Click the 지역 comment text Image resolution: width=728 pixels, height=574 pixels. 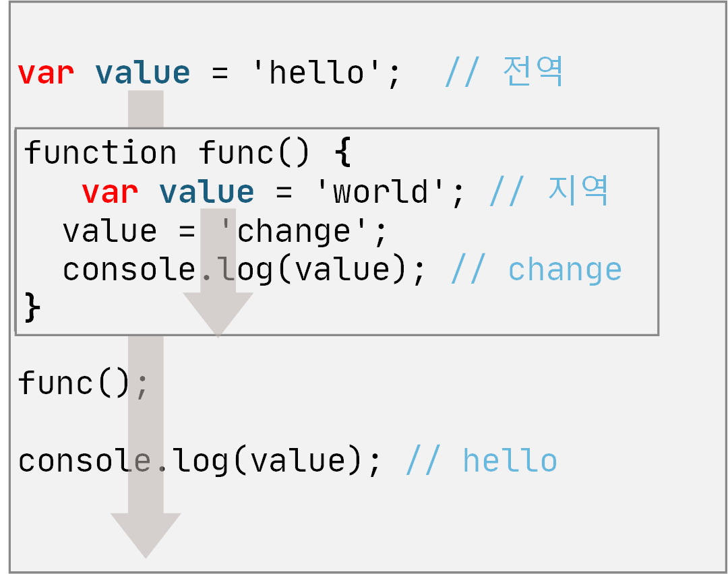pos(578,191)
